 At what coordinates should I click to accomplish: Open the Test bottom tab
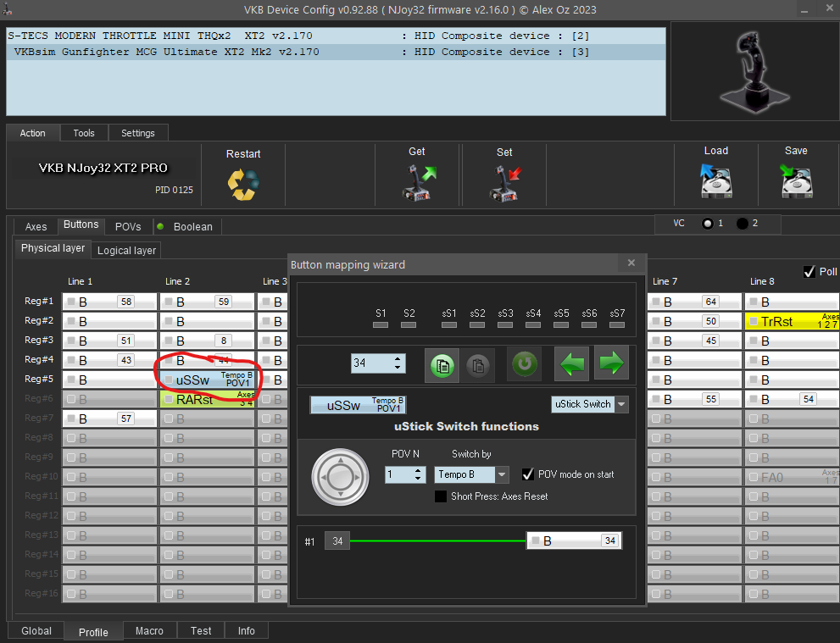click(x=201, y=630)
